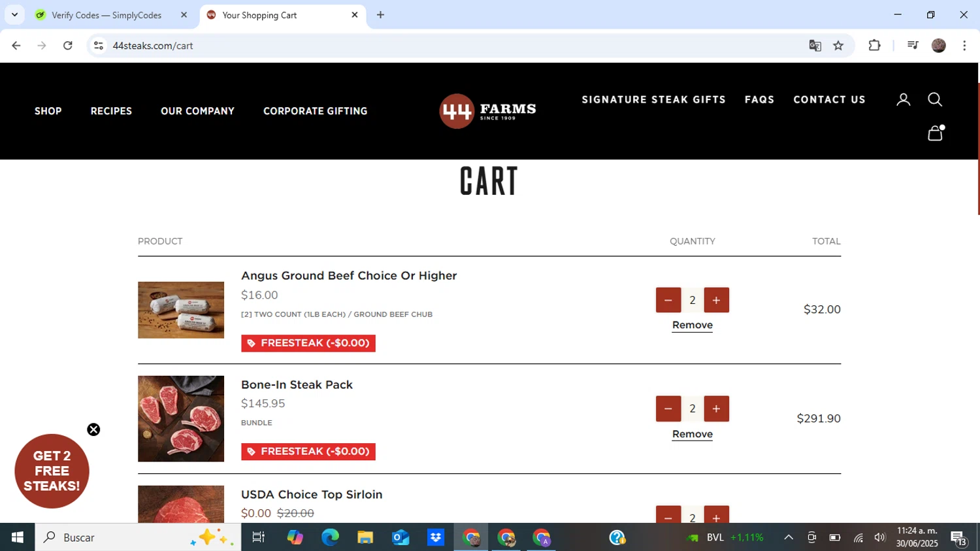This screenshot has height=551, width=980.
Task: Open the translate page icon
Action: pos(815,46)
